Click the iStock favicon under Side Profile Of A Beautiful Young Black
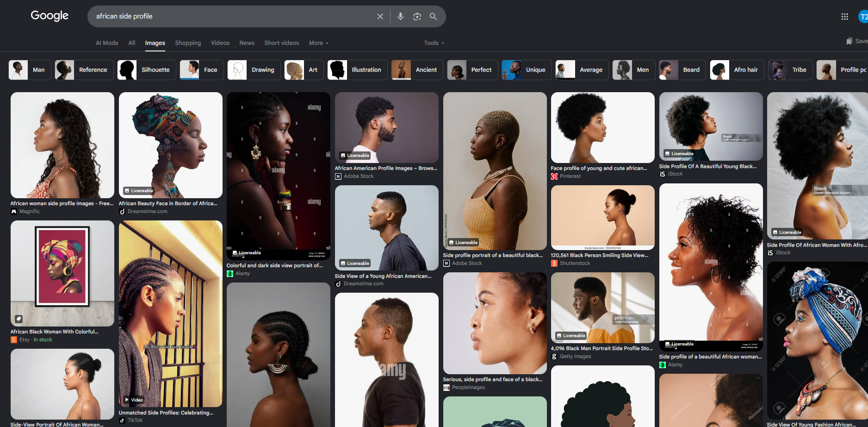Image resolution: width=868 pixels, height=427 pixels. coord(663,174)
